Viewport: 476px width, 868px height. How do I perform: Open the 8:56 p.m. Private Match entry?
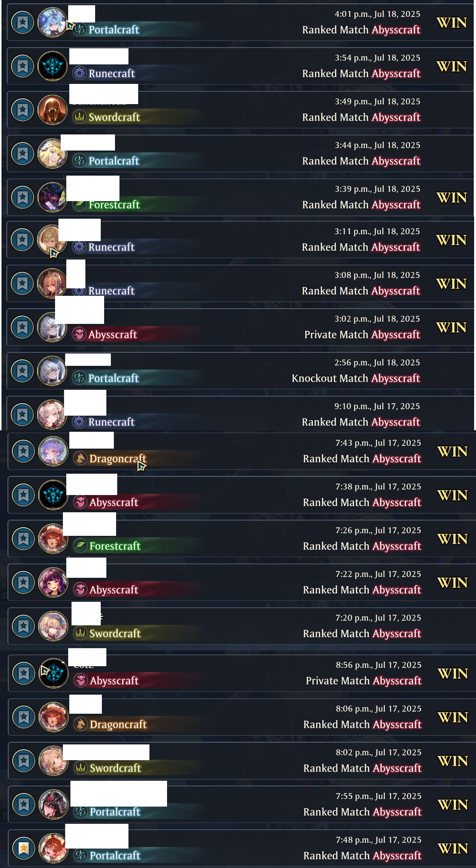[x=242, y=673]
